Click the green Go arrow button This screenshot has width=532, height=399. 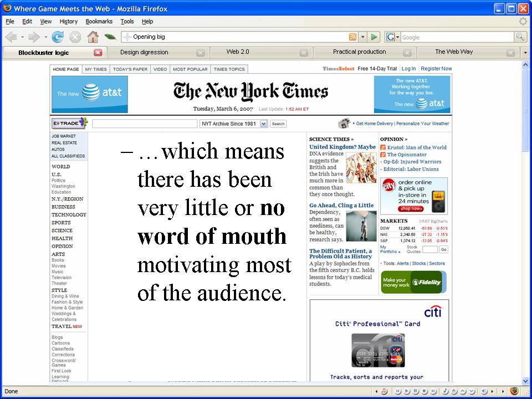coord(374,37)
